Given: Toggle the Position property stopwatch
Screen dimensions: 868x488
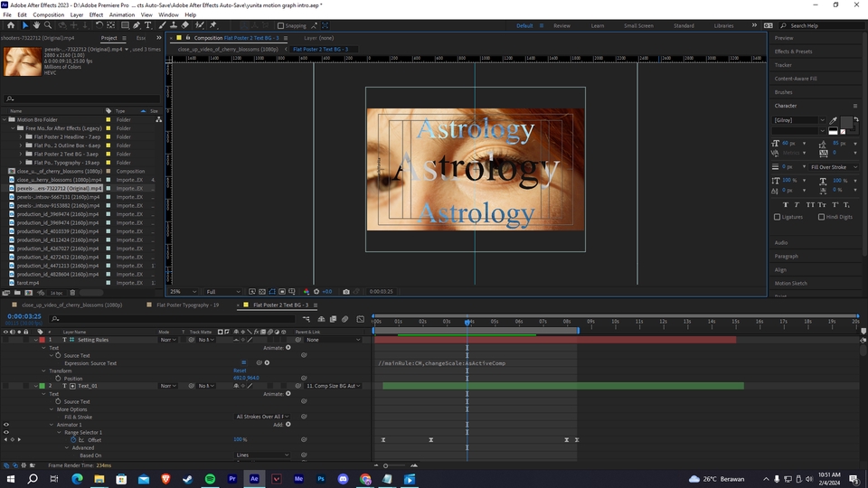Looking at the screenshot, I should click(58, 379).
